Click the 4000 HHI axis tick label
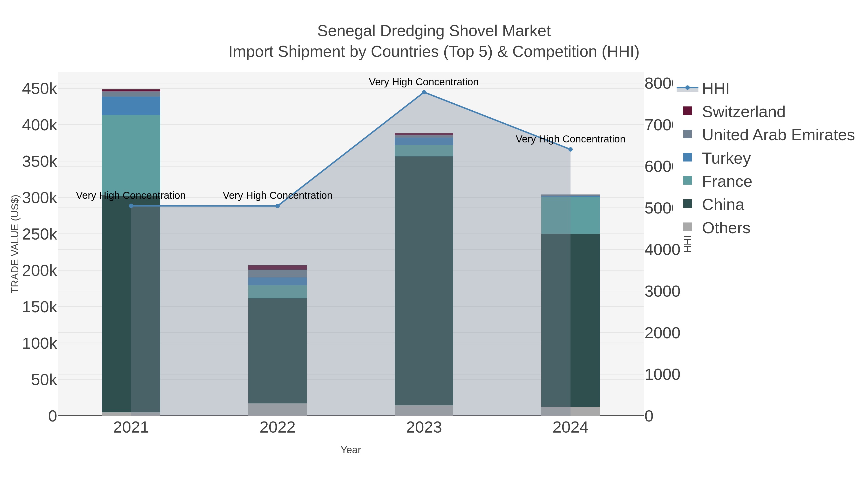Screen dimensions: 868x488 point(662,250)
